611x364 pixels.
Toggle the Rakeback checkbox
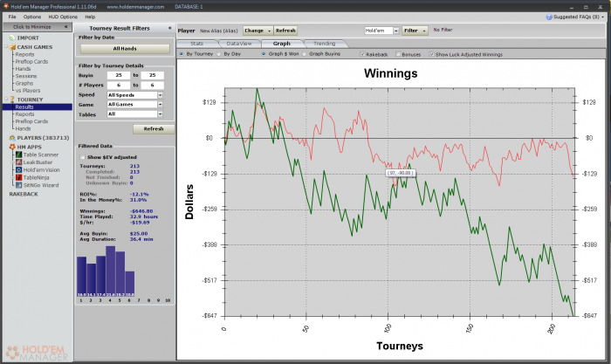pos(362,54)
